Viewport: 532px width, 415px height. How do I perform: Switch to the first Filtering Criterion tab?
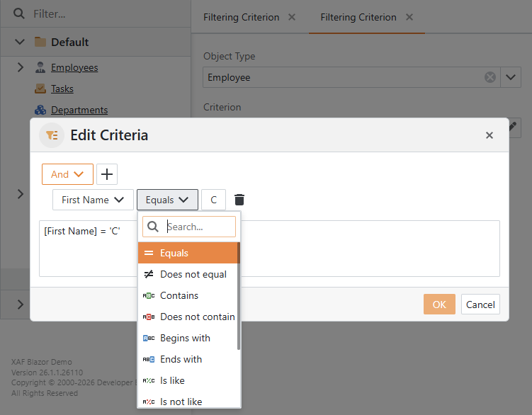tap(242, 17)
